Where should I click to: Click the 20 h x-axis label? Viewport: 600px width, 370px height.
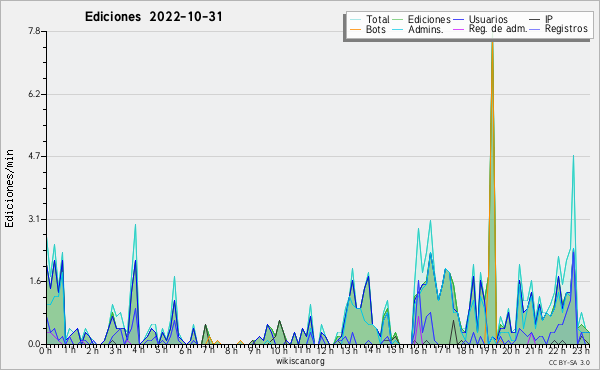(x=512, y=350)
